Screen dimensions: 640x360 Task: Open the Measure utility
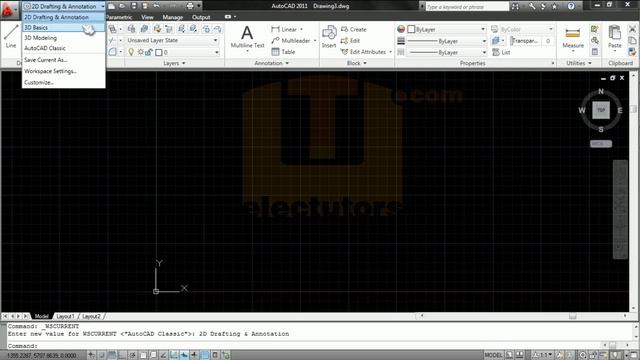573,38
